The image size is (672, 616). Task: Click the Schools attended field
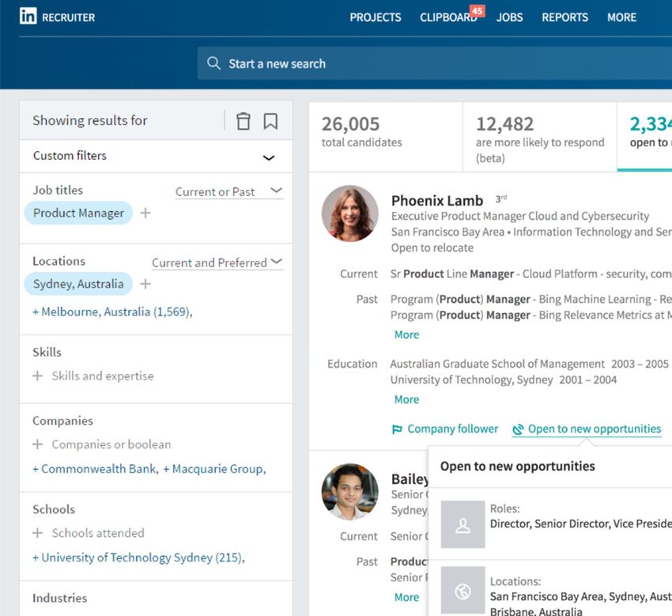click(98, 533)
